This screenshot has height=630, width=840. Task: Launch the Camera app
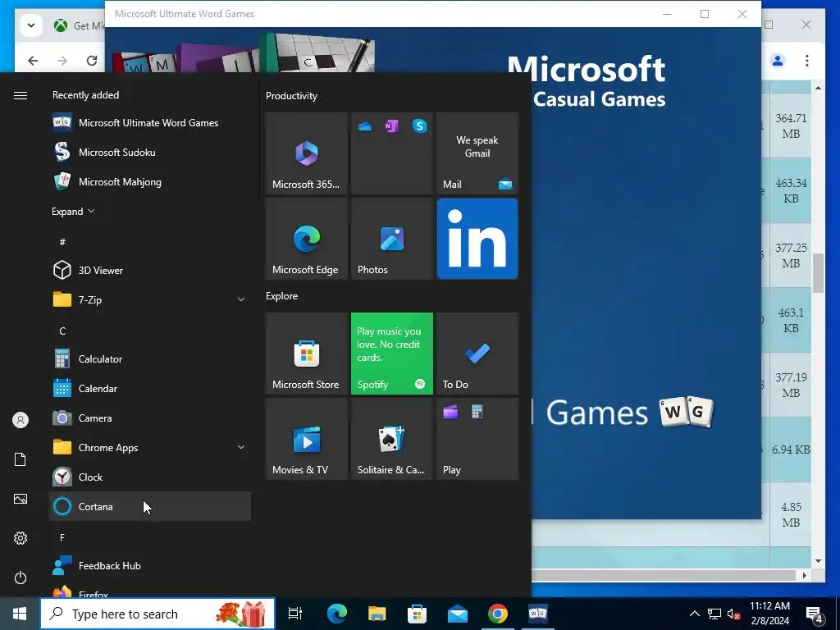tap(149, 418)
